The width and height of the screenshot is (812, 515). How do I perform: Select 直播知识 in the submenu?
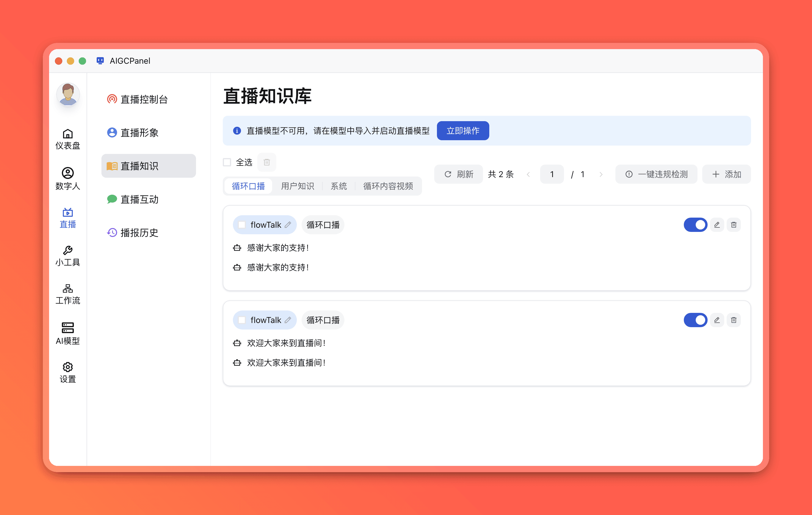pos(148,166)
